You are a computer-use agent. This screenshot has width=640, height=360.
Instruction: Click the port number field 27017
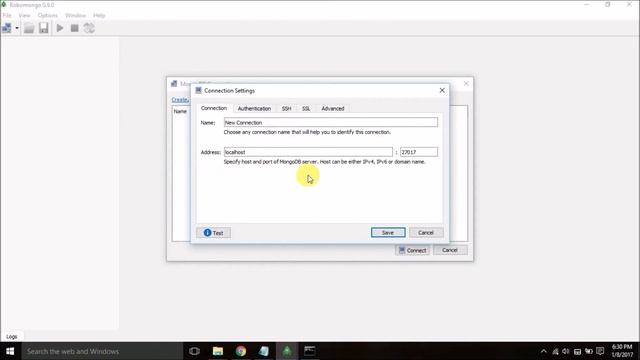(419, 152)
